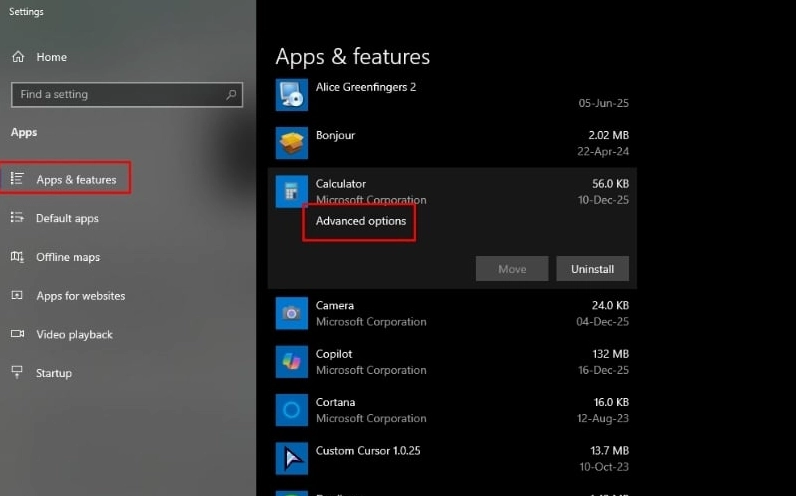Click the 16-Dec-25 Copilot install date
The height and width of the screenshot is (496, 796).
point(603,370)
